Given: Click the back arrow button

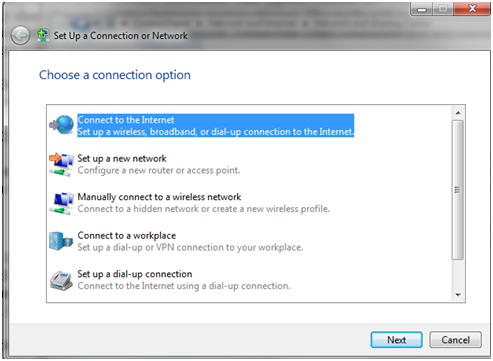Looking at the screenshot, I should tap(20, 35).
